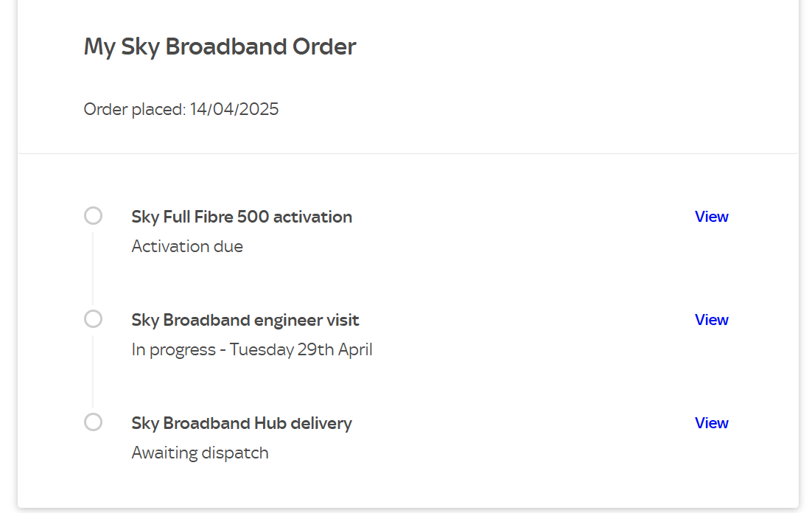812x513 pixels.
Task: Click the 'Sky Full Fibre 500 activation' title
Action: (242, 216)
